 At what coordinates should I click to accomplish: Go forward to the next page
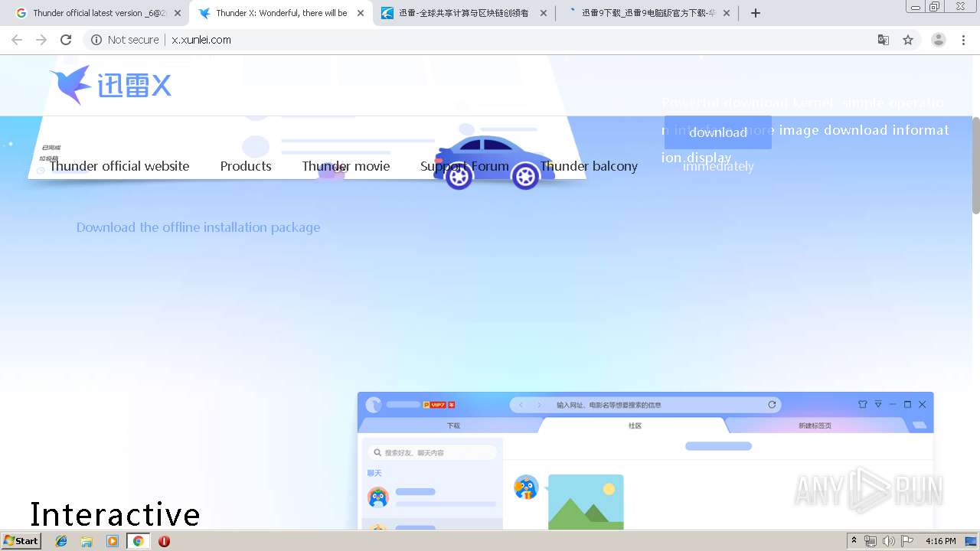[41, 40]
